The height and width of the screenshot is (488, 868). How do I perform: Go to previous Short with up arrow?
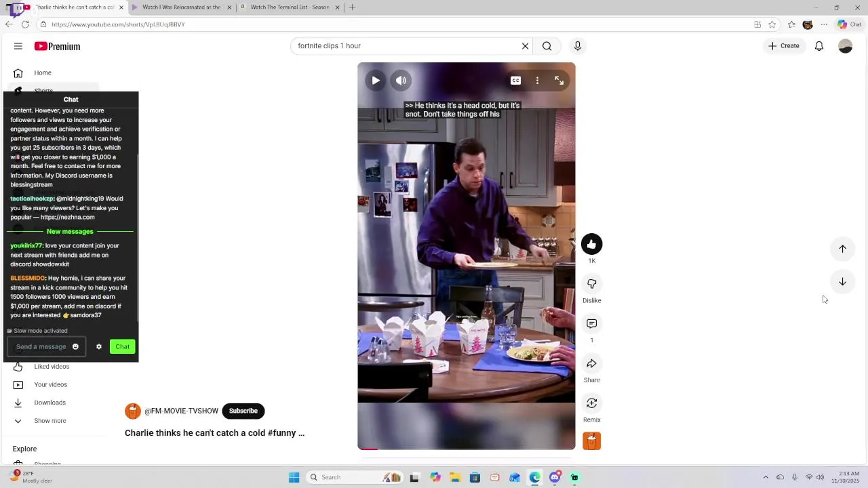point(842,249)
